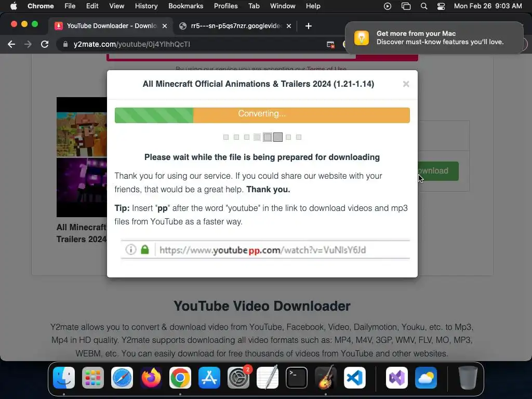The width and height of the screenshot is (532, 399).
Task: Open the Get more from your Mac notification
Action: [434, 37]
